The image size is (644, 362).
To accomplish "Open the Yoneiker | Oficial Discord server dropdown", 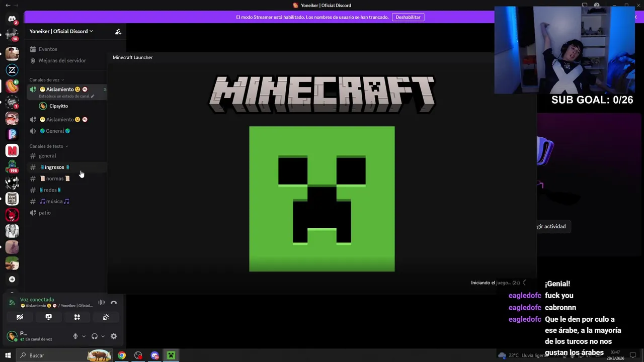I will tap(61, 31).
